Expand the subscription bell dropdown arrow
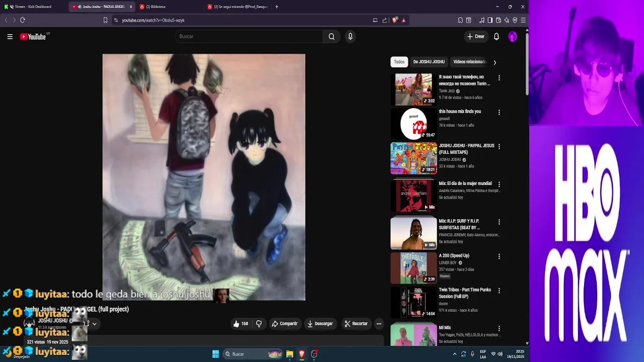The image size is (644, 362). (x=94, y=324)
